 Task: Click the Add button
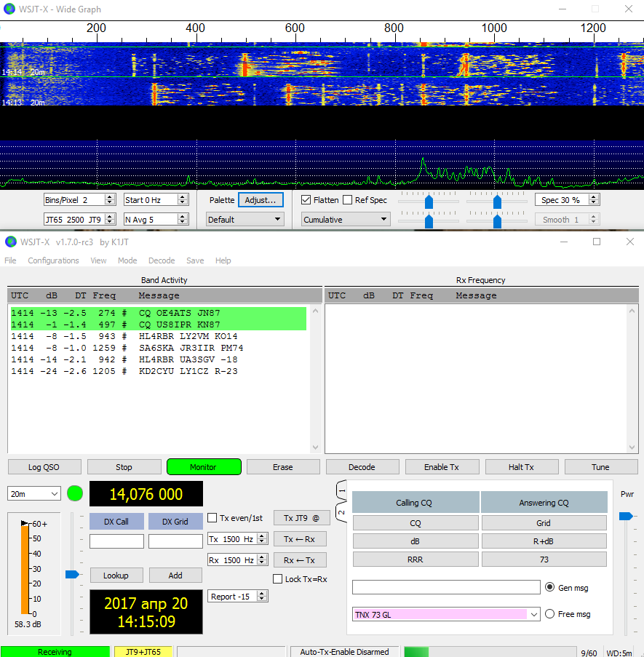click(175, 576)
